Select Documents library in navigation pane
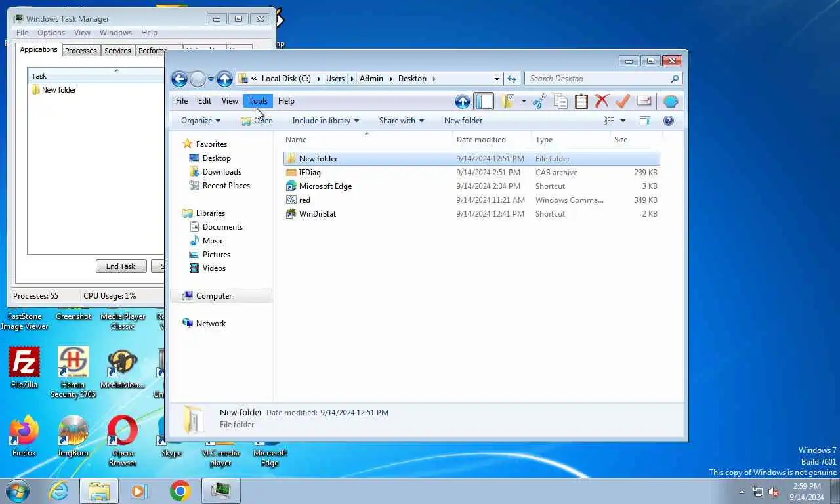This screenshot has width=840, height=504. tap(222, 227)
